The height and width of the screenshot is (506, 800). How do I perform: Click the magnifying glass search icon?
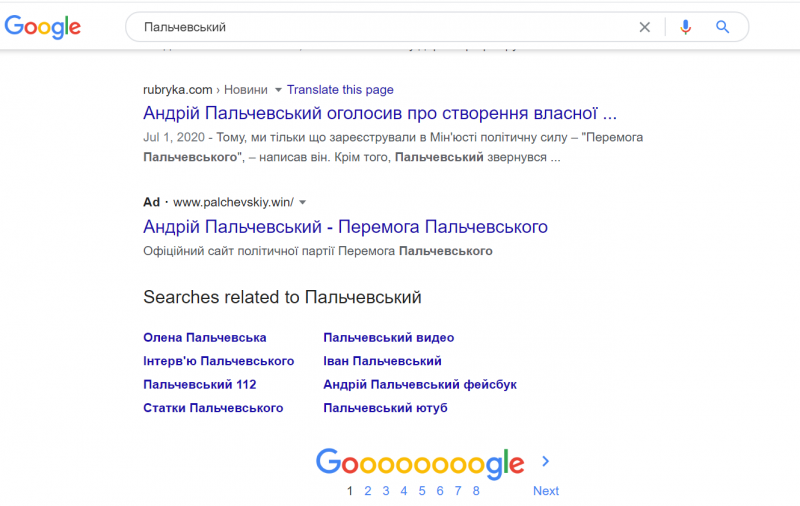723,27
